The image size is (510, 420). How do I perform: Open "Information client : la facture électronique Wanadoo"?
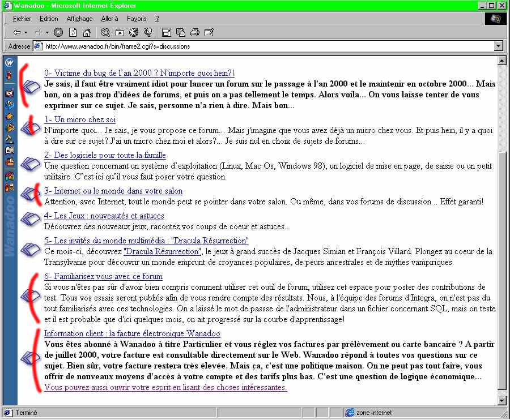132,333
